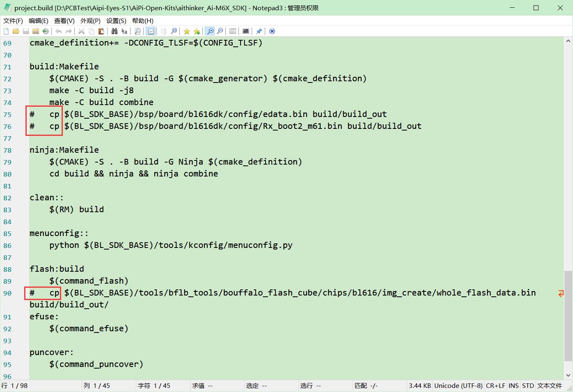Click the Unicode (UTF-8) encoding status field
Screen dimensions: 573x392
(x=458, y=386)
